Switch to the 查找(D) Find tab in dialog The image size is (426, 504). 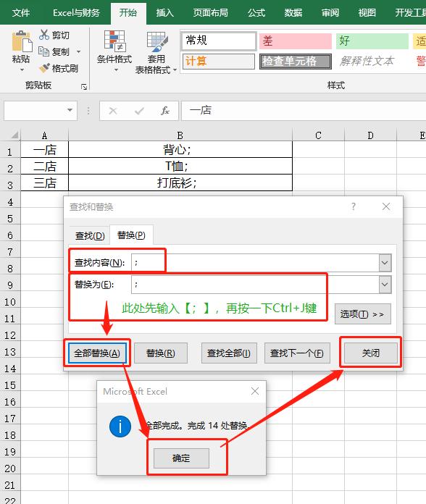90,236
